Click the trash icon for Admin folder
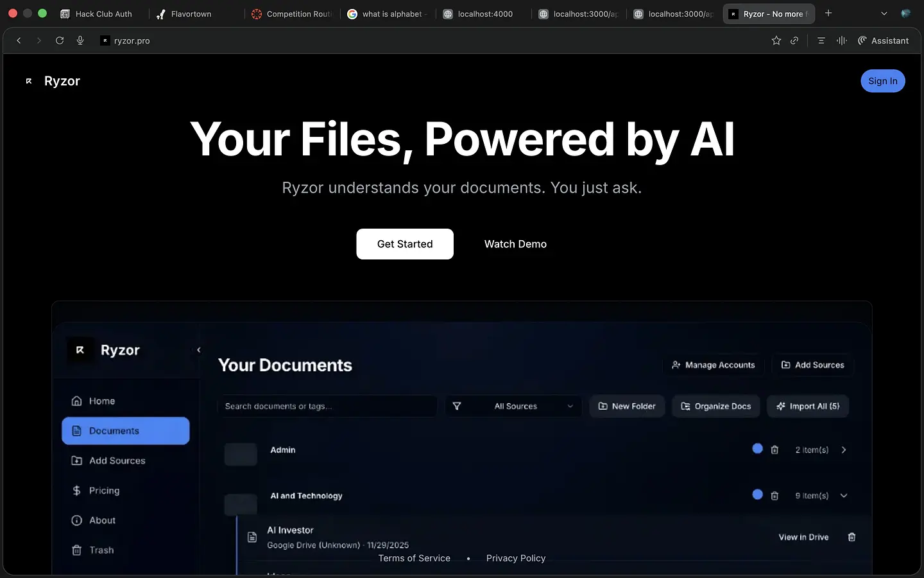924x578 pixels. pos(774,450)
